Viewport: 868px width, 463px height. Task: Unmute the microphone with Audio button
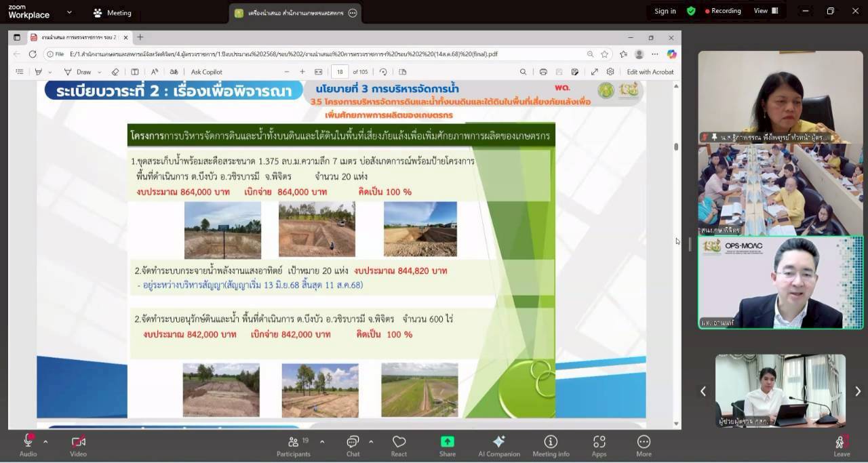tap(28, 445)
